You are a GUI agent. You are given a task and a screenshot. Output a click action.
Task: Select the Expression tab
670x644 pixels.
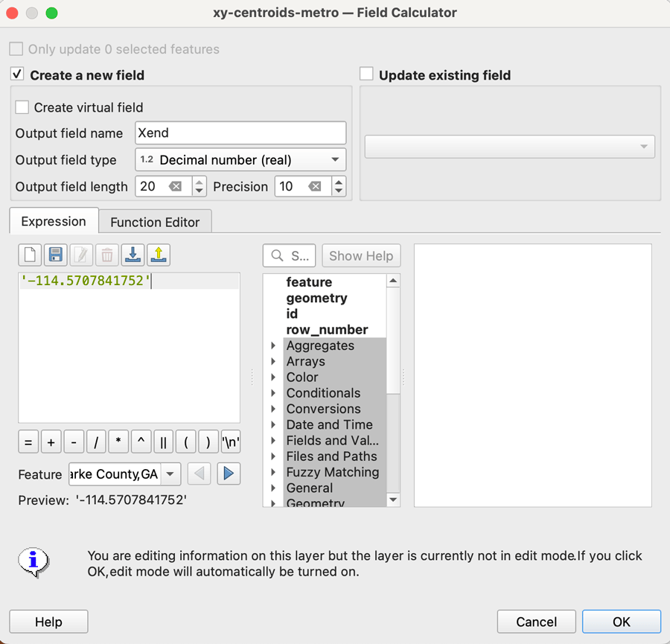(54, 221)
